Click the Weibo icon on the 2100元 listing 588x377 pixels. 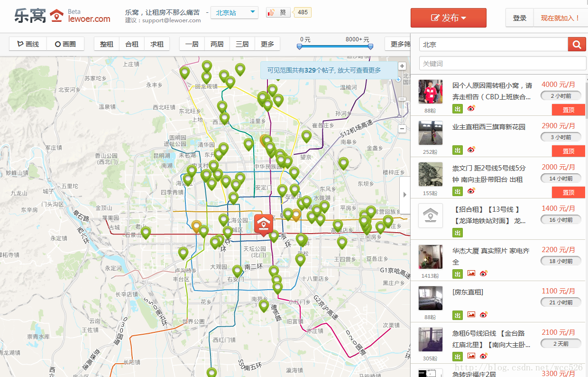point(483,356)
